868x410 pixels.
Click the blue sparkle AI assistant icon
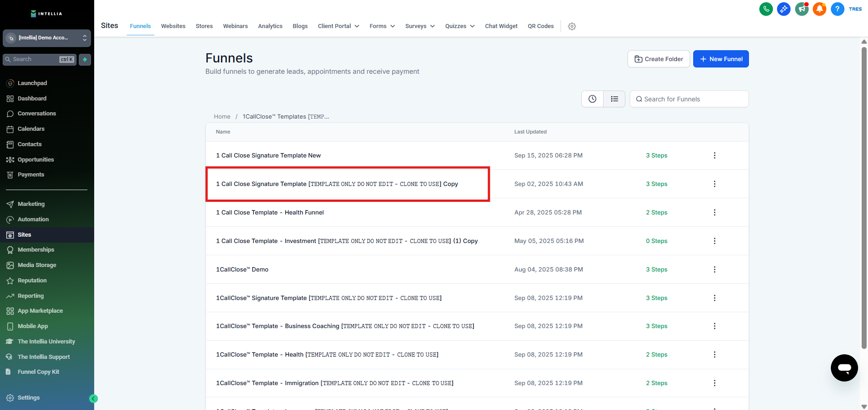click(x=784, y=9)
